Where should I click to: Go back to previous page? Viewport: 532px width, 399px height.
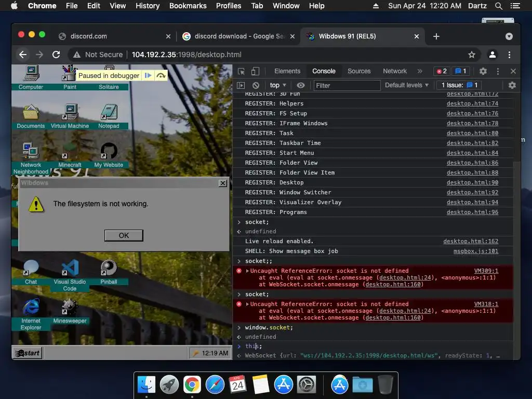click(23, 55)
